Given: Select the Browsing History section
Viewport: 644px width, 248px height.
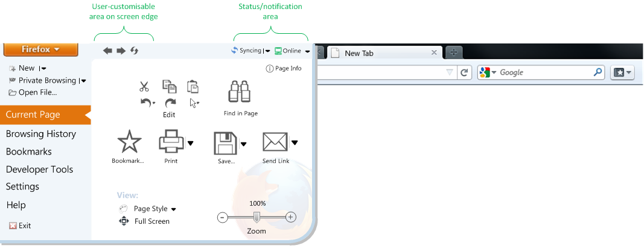Looking at the screenshot, I should [40, 134].
